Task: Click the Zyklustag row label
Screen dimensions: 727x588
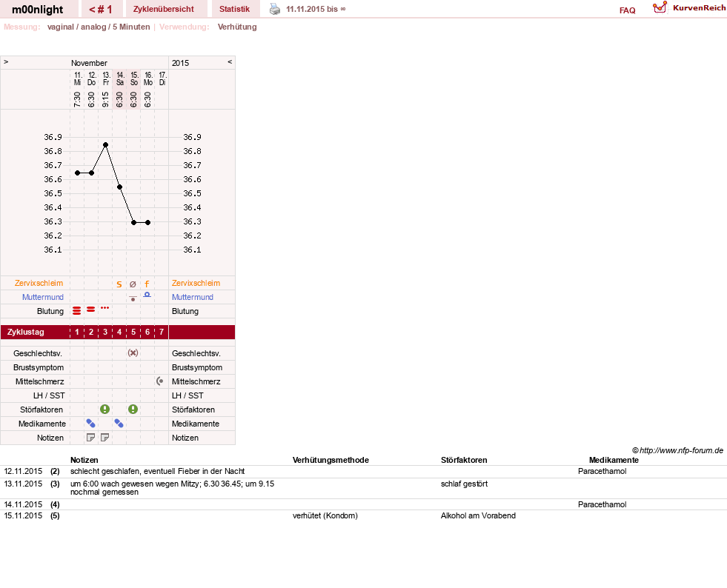Action: (x=25, y=332)
